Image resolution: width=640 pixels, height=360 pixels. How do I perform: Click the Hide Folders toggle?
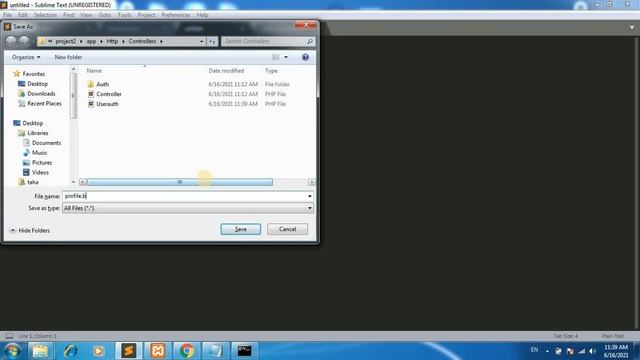click(29, 230)
